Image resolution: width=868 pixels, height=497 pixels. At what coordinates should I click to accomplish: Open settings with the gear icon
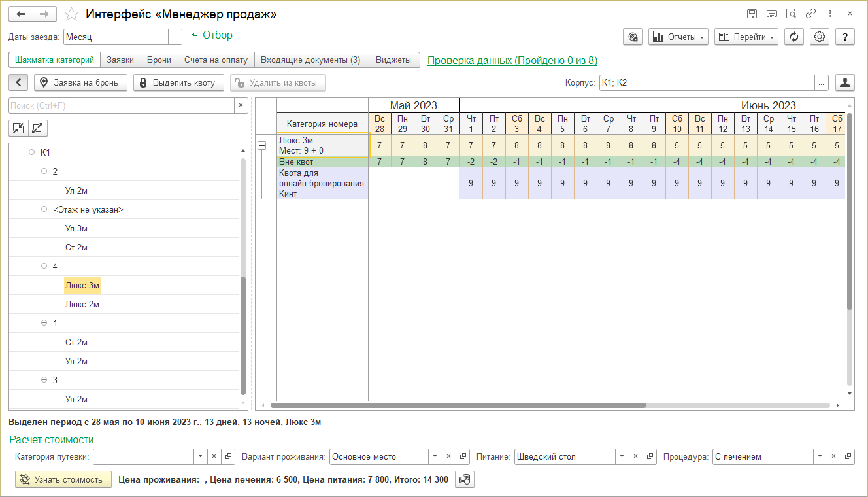pyautogui.click(x=820, y=37)
